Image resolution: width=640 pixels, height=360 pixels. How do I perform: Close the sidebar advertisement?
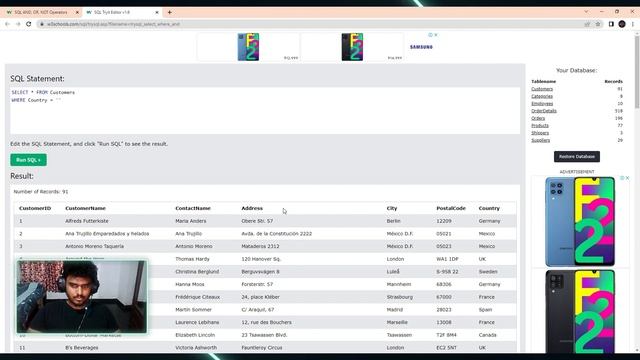tap(627, 178)
